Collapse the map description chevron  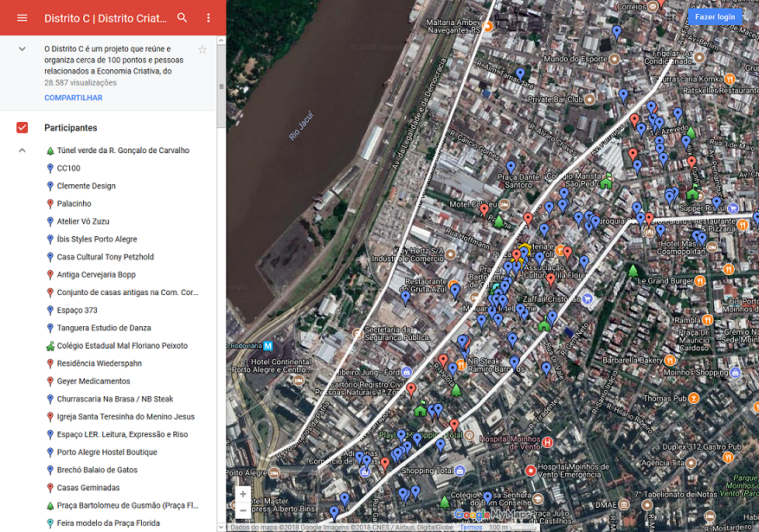click(x=22, y=48)
